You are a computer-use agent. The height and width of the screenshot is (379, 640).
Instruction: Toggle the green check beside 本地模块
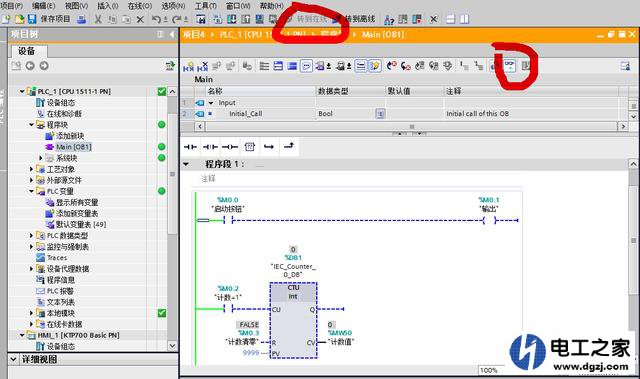(162, 313)
